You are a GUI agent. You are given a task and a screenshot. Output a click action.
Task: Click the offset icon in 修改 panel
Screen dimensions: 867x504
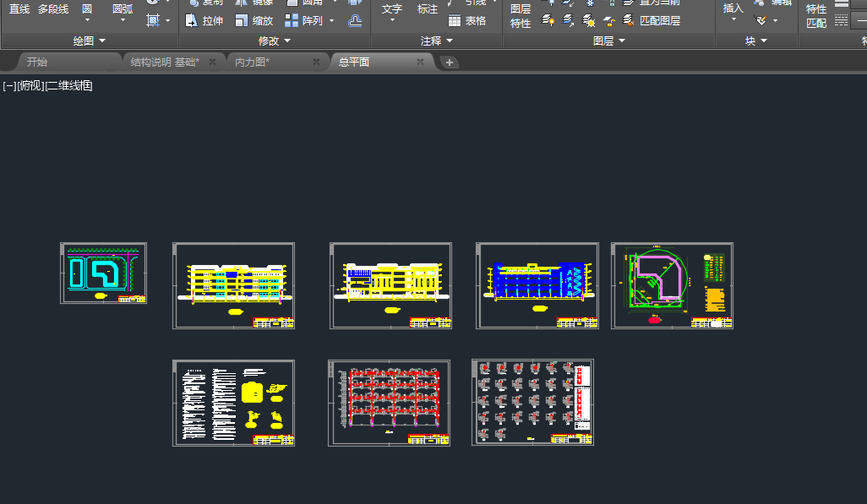click(x=355, y=21)
